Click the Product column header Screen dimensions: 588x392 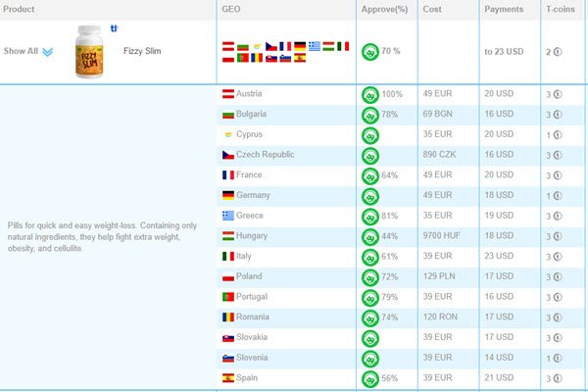[19, 9]
